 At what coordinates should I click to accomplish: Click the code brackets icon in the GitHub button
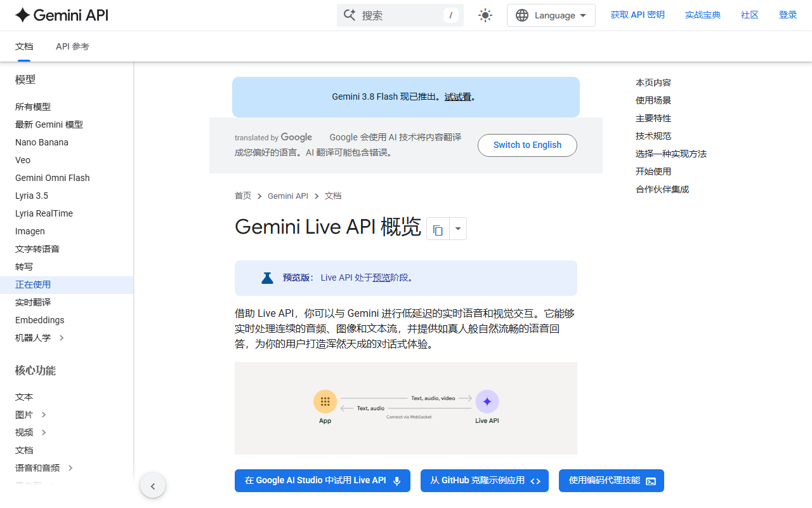coord(535,481)
